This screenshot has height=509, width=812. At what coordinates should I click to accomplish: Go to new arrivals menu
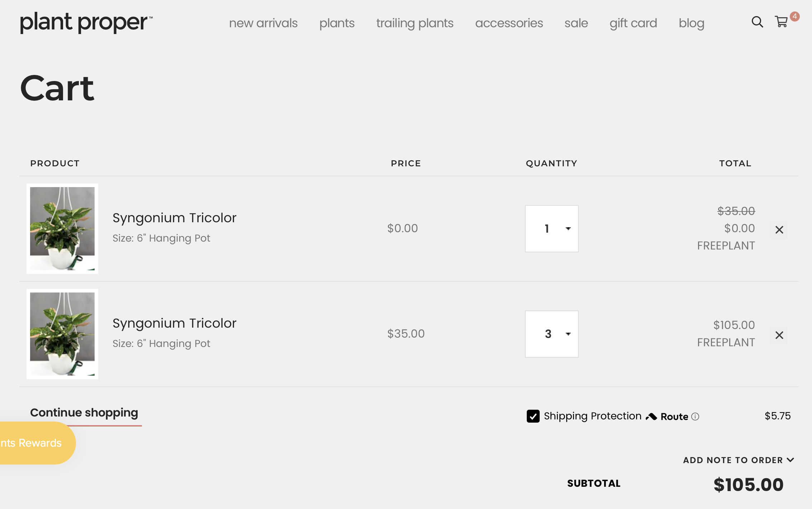[263, 23]
